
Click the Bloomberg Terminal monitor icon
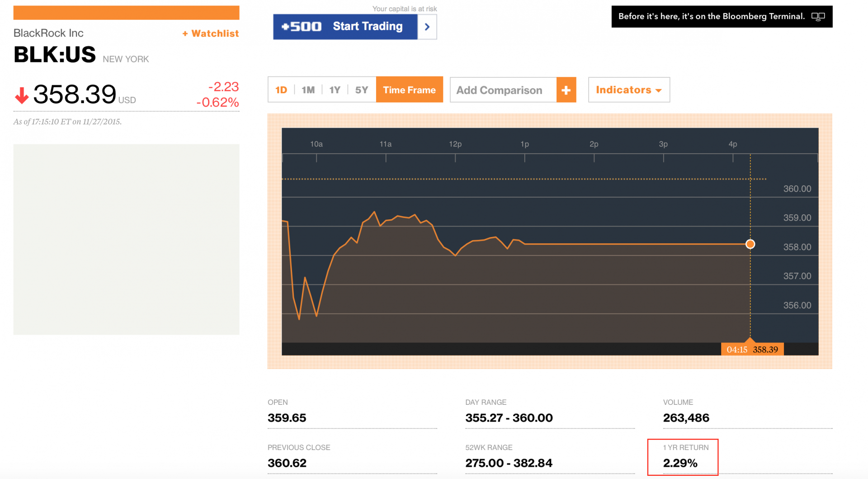point(818,17)
